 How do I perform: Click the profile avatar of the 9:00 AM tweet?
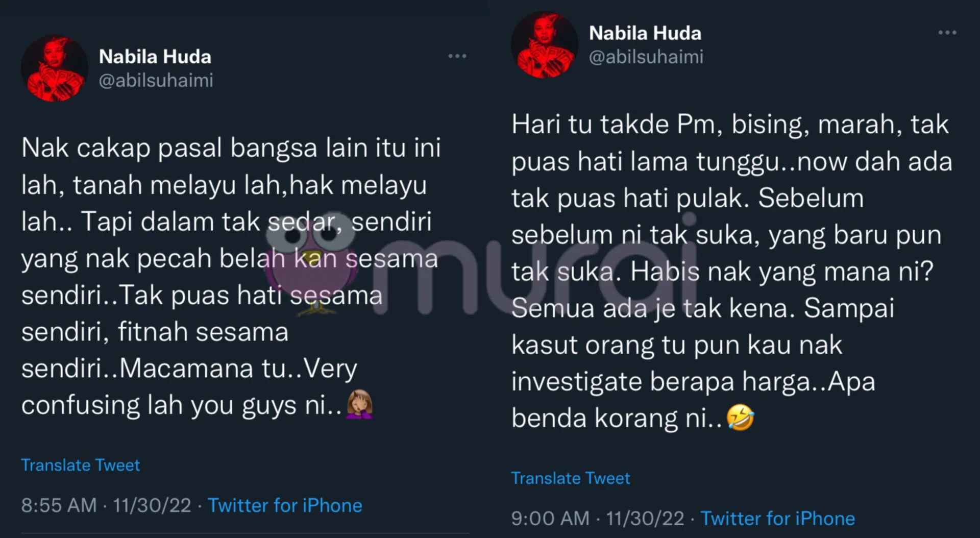click(x=545, y=45)
